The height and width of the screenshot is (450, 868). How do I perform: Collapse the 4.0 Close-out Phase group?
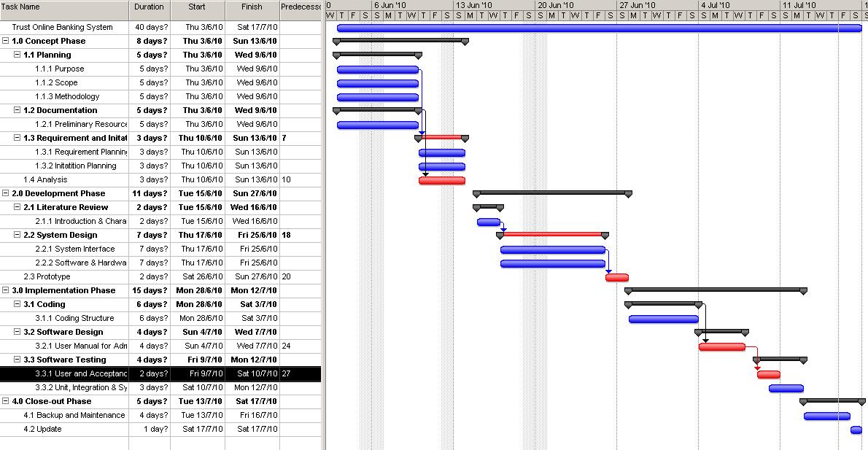coord(7,401)
